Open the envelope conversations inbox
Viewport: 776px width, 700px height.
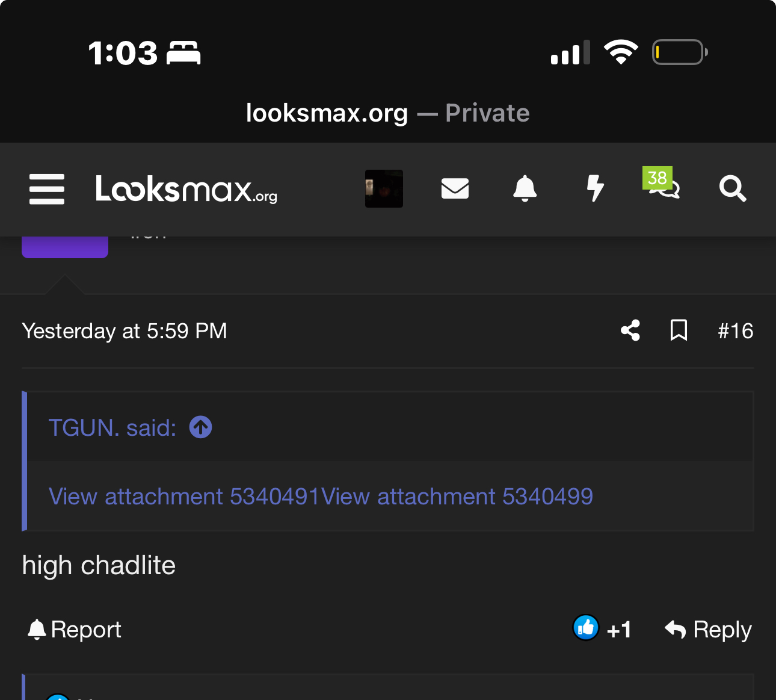[455, 188]
